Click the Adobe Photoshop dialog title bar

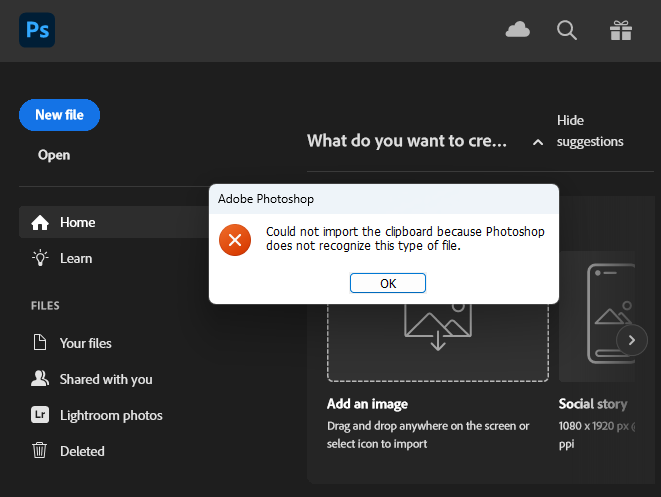[x=384, y=199]
